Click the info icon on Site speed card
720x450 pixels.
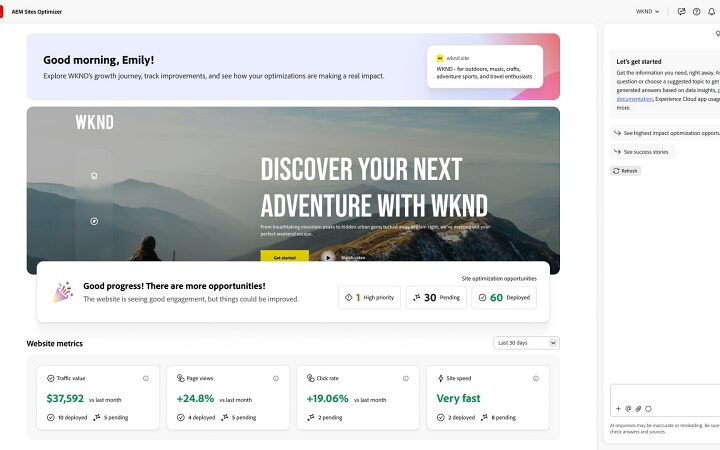[536, 378]
